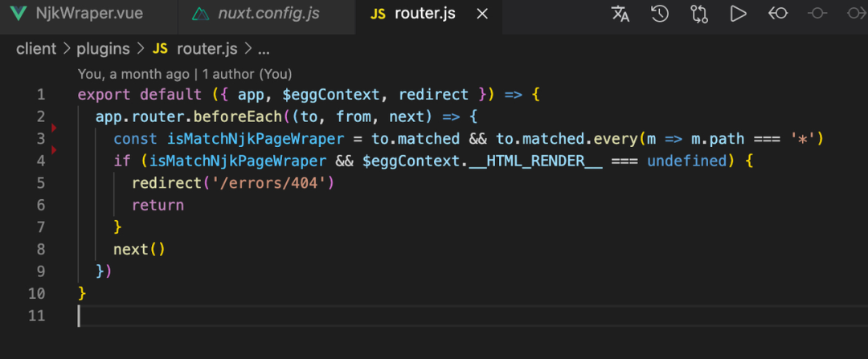Click the JS icon in the breadcrumb
The image size is (868, 359).
pyautogui.click(x=160, y=49)
